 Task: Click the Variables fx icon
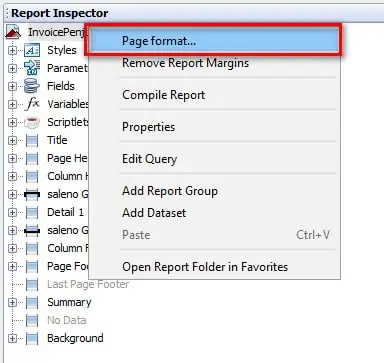[33, 104]
